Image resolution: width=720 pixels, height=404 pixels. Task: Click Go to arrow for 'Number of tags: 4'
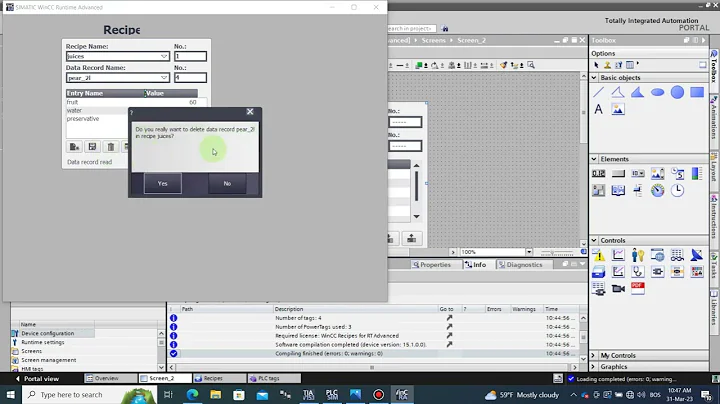(450, 318)
